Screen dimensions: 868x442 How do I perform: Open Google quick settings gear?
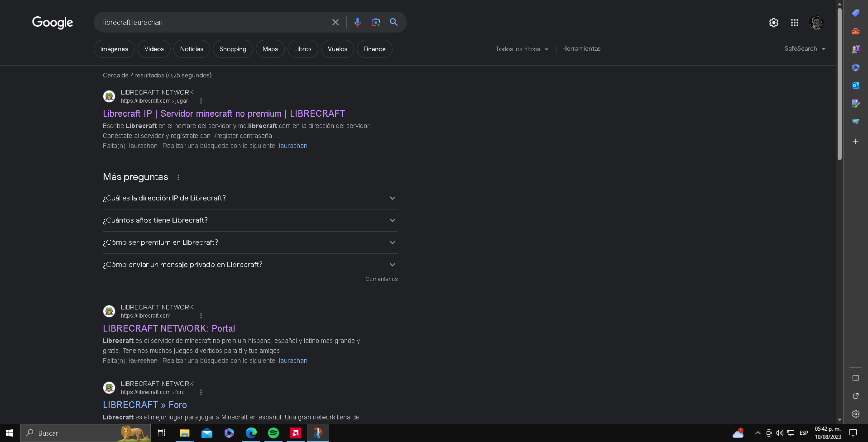pos(773,23)
